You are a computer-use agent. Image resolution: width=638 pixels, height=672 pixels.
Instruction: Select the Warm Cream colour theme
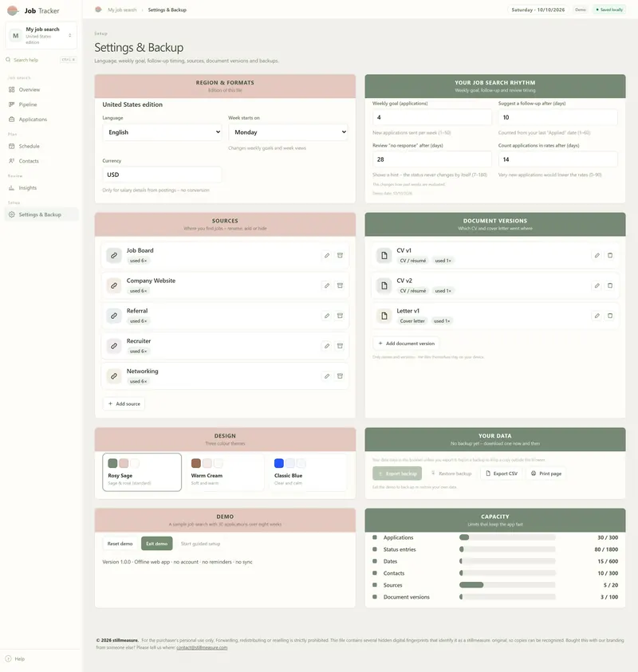point(225,472)
